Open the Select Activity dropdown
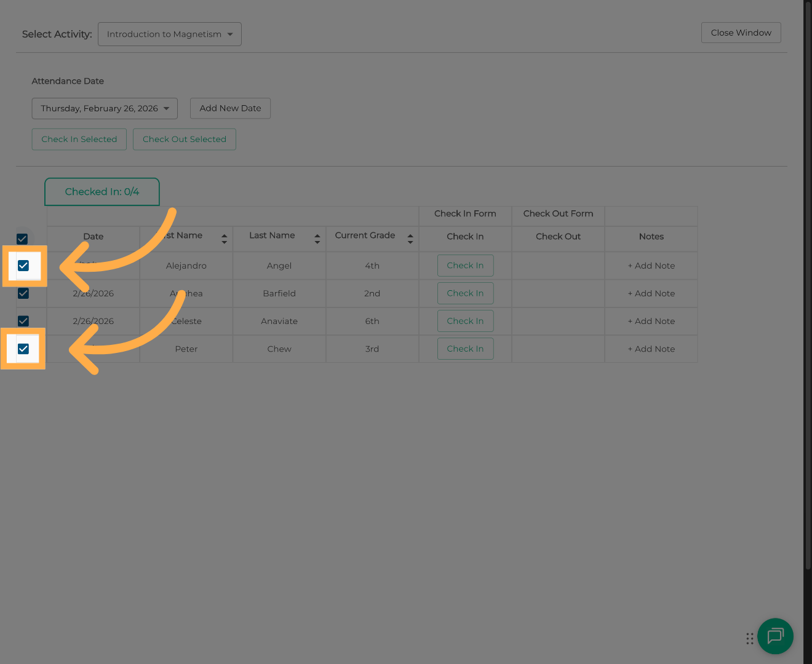 (169, 34)
